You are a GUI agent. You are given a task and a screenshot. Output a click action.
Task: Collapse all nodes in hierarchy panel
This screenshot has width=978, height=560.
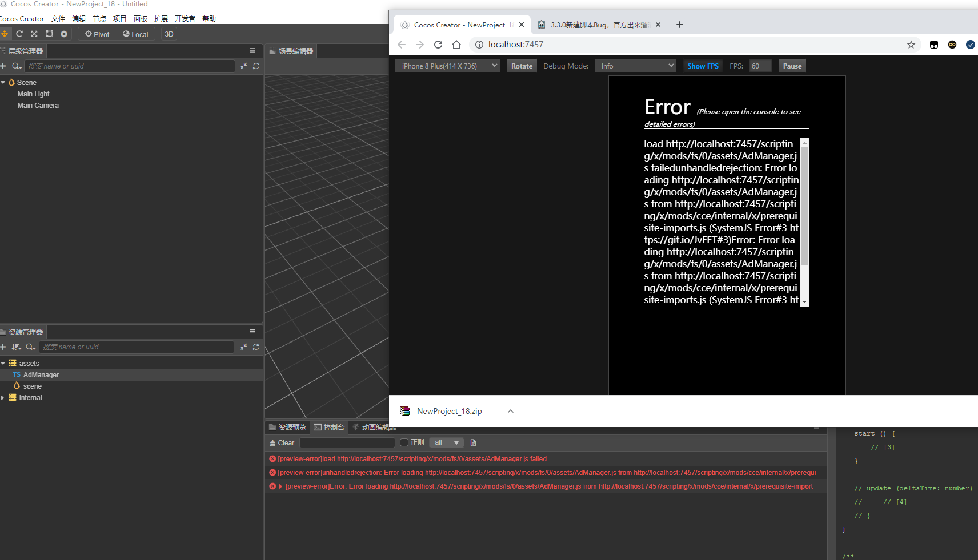(x=243, y=66)
